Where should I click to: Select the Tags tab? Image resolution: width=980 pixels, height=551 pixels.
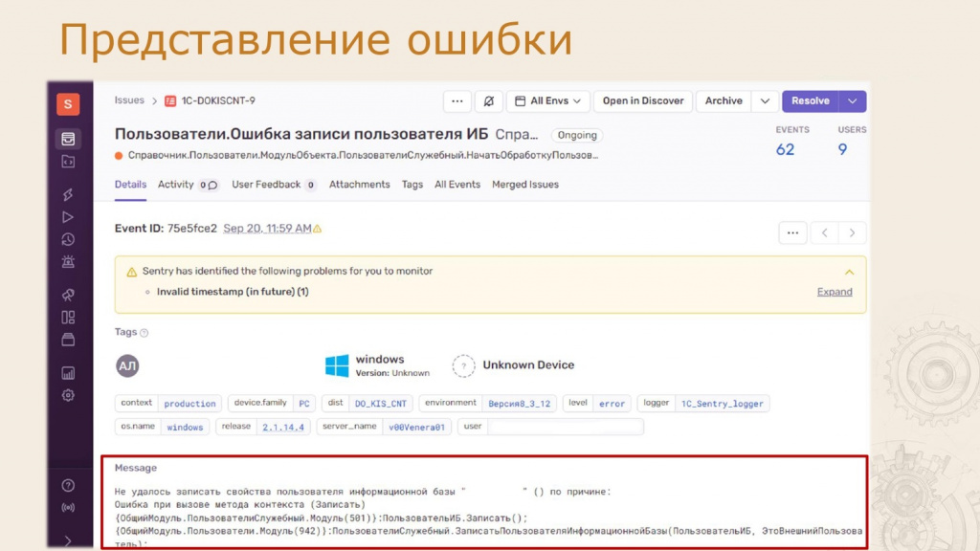pyautogui.click(x=412, y=185)
